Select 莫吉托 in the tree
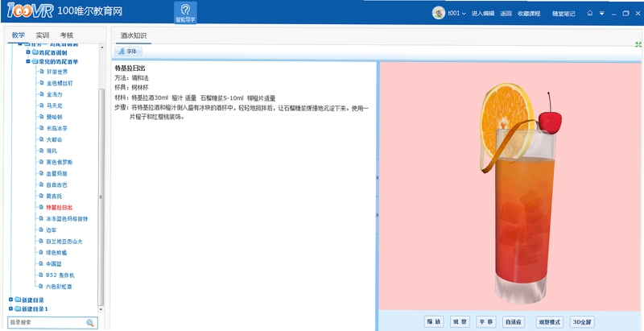644x331 pixels. 55,196
